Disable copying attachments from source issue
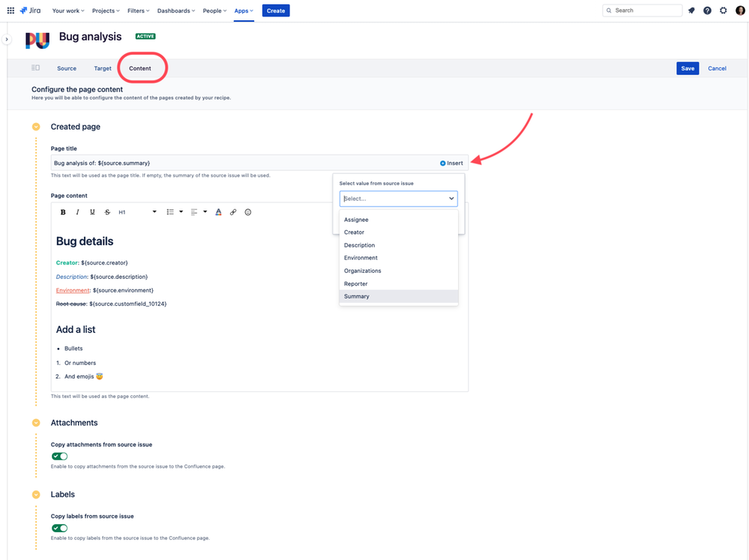This screenshot has height=560, width=749. pyautogui.click(x=59, y=456)
